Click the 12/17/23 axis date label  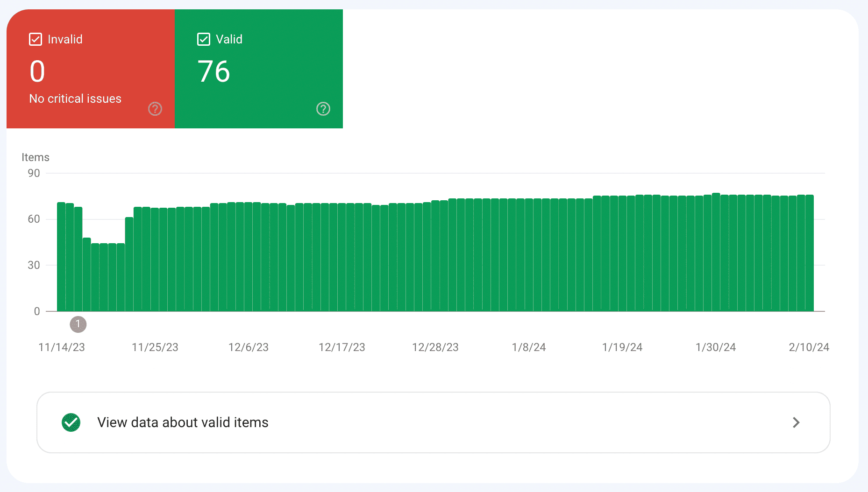342,347
